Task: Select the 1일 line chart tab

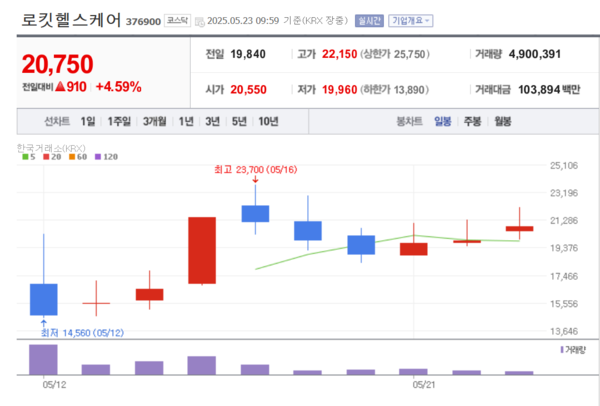Action: click(88, 121)
